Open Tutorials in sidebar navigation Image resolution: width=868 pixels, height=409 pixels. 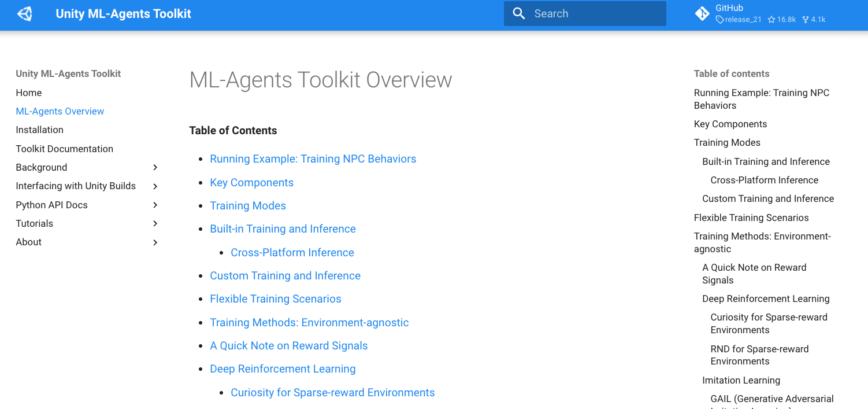point(35,223)
